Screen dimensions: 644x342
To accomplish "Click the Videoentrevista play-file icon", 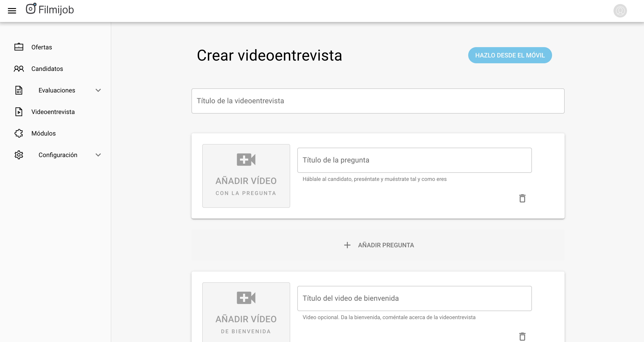I will tap(19, 112).
